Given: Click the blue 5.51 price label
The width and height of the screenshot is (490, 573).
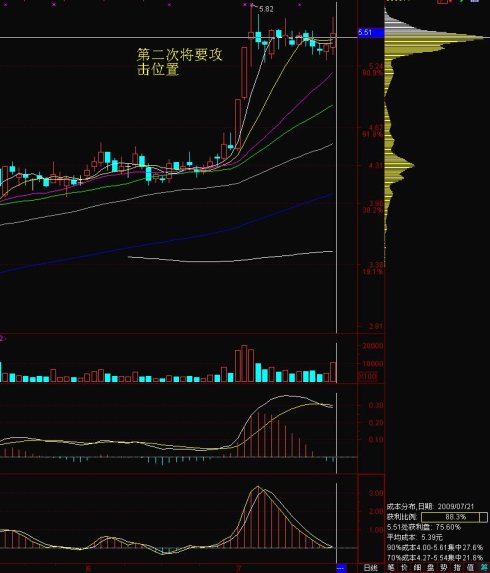Looking at the screenshot, I should point(371,33).
